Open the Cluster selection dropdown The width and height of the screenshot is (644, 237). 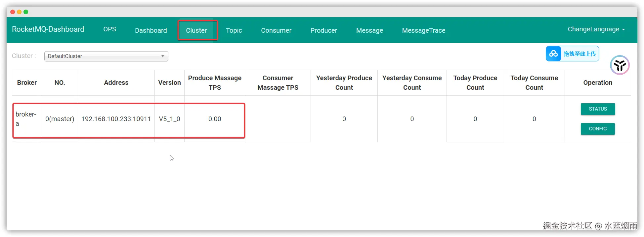(x=106, y=56)
